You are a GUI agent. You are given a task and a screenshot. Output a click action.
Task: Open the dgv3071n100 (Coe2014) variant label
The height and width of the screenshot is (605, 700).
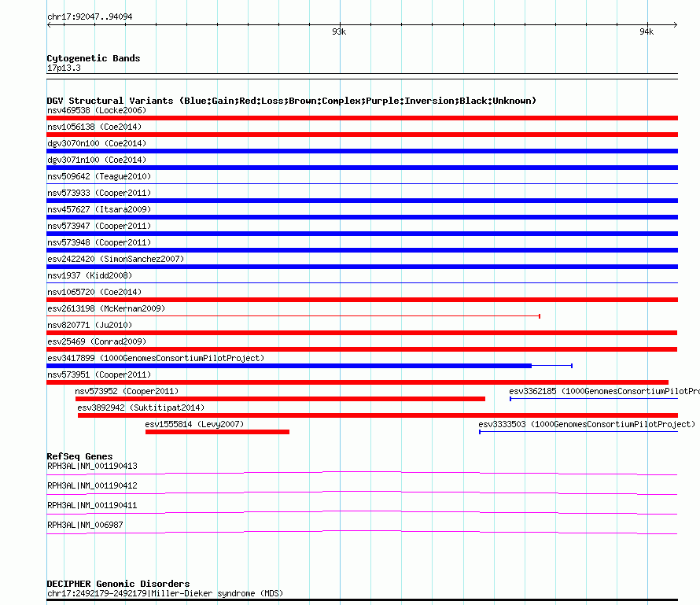[x=97, y=160]
